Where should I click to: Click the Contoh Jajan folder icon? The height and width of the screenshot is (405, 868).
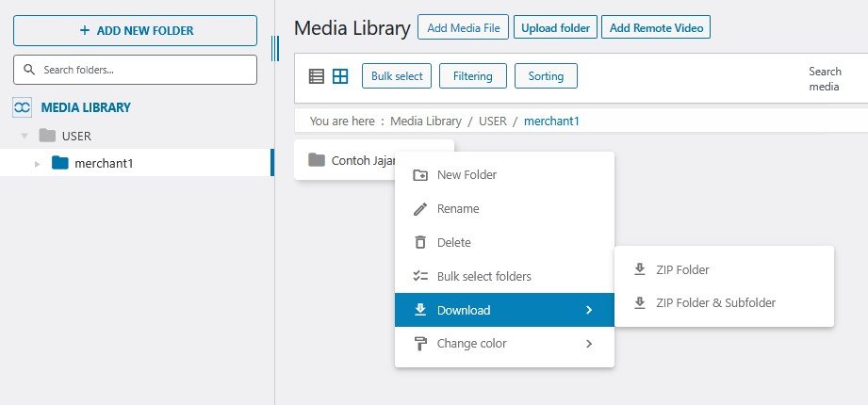point(317,160)
